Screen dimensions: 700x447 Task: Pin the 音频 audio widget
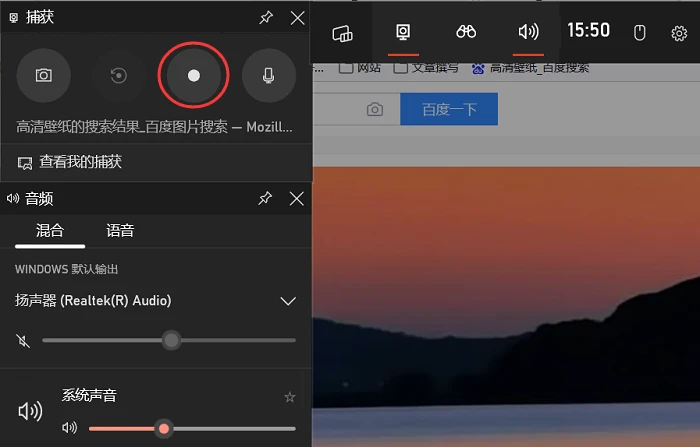265,198
